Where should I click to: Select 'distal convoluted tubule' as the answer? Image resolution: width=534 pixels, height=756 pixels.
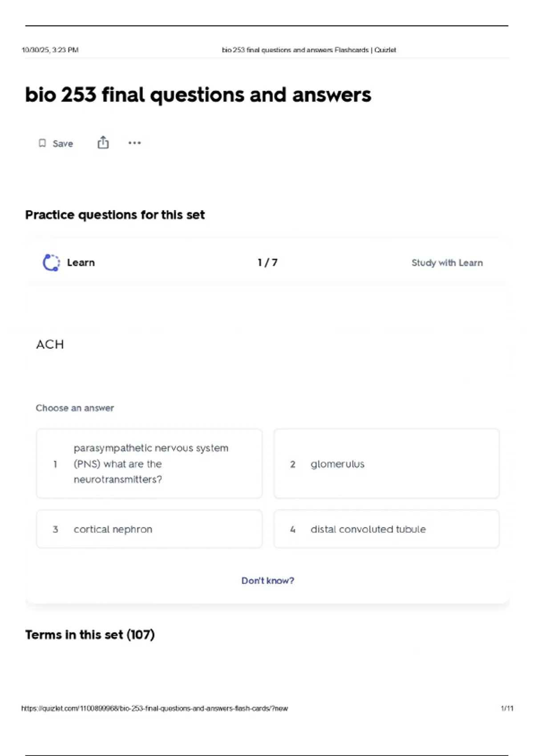(x=386, y=529)
